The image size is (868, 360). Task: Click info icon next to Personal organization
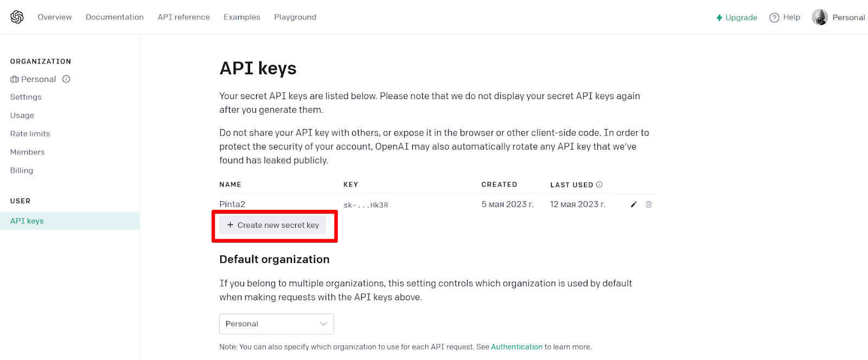pyautogui.click(x=66, y=79)
